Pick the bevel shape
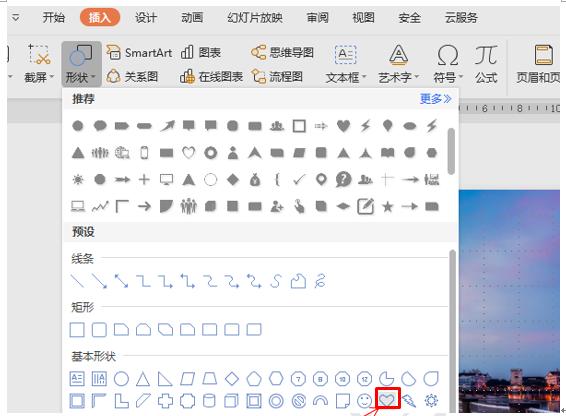 pyautogui.click(x=254, y=401)
